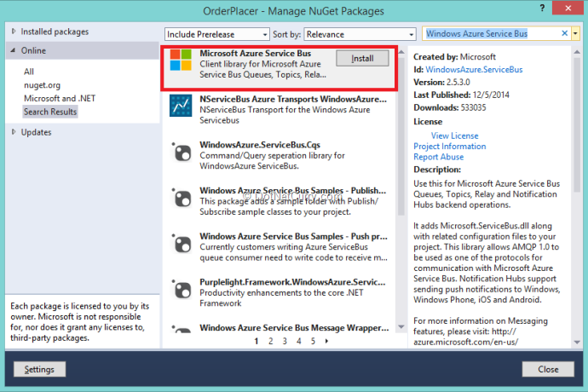Click the Last Published 12/5/2014 value
Viewport: 588px width, 392px height.
click(x=491, y=95)
